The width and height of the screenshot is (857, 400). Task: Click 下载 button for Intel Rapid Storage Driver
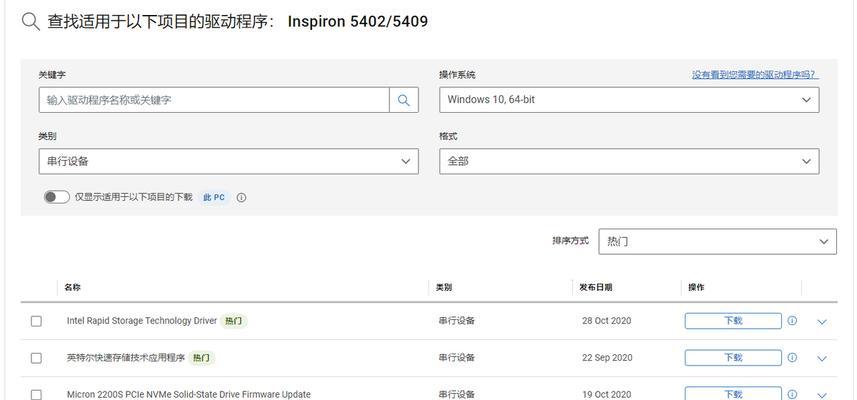(733, 321)
